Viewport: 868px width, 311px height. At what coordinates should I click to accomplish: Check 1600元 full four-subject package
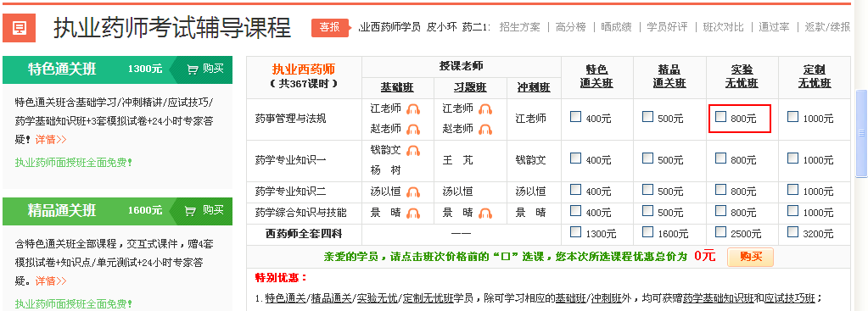coord(647,232)
